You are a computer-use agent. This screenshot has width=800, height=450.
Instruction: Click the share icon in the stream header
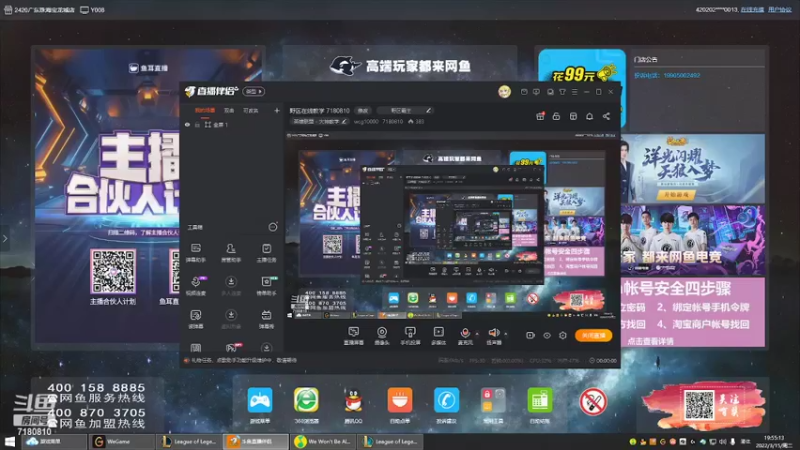(606, 116)
